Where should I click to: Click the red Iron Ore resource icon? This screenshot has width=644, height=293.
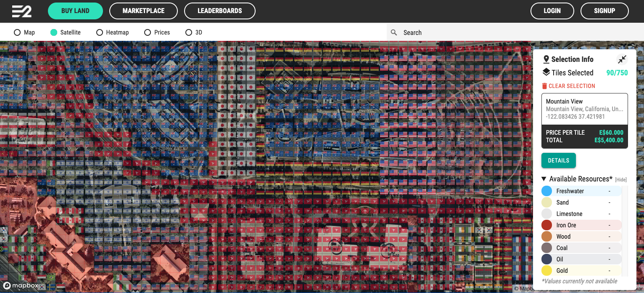pos(547,225)
